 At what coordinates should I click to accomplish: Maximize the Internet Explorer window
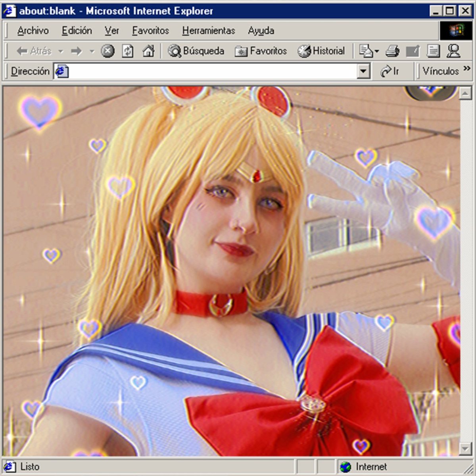pos(449,11)
